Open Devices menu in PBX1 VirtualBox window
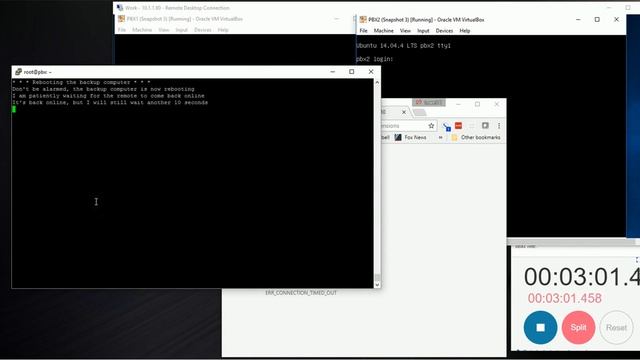 coord(202,30)
